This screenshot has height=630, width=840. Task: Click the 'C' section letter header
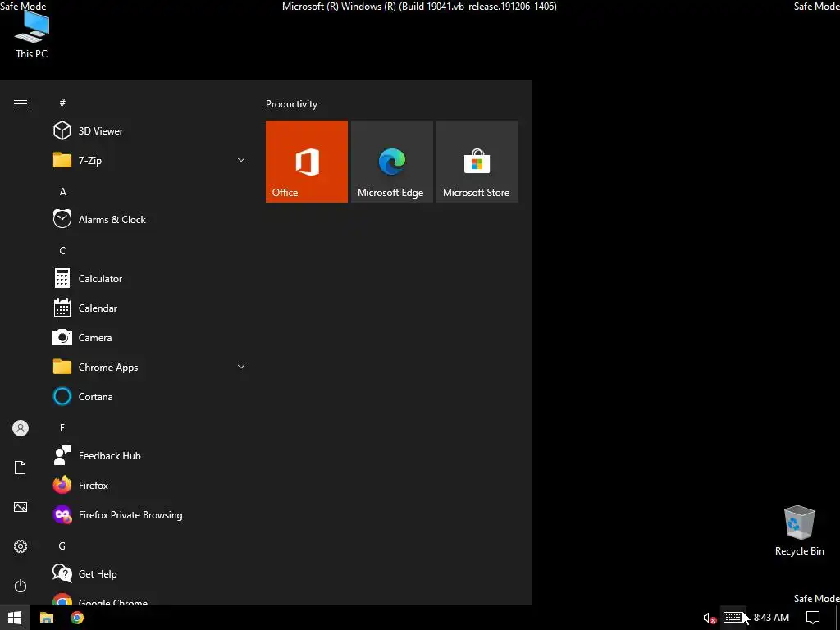(x=62, y=251)
